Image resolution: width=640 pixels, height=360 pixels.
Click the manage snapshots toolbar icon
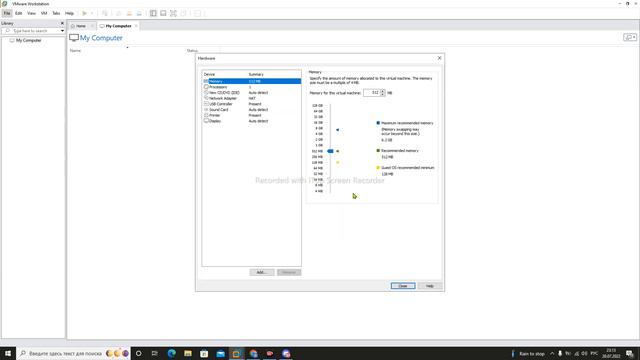click(x=139, y=13)
